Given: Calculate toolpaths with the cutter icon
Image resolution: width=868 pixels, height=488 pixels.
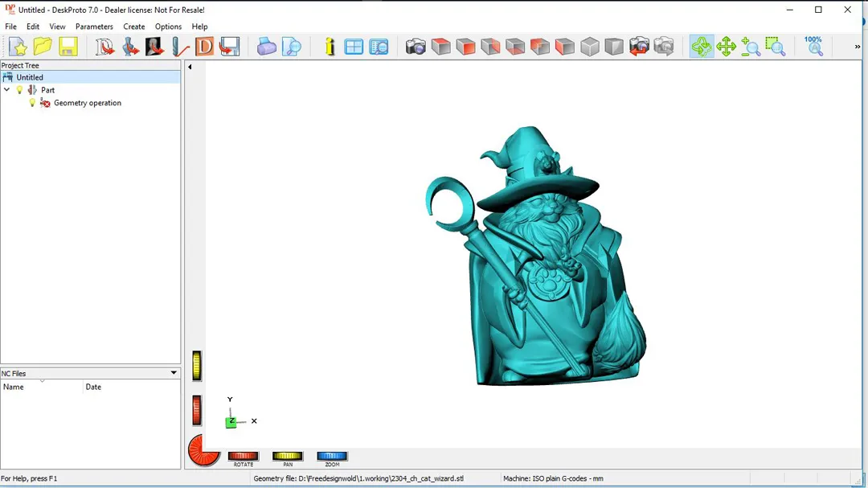Looking at the screenshot, I should coord(180,47).
